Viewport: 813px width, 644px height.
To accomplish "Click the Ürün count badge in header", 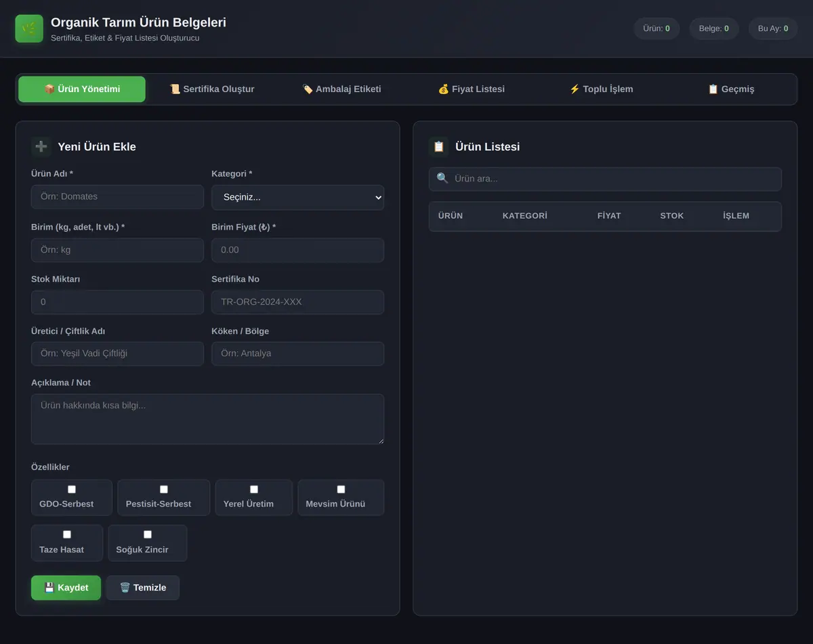I will coord(656,28).
